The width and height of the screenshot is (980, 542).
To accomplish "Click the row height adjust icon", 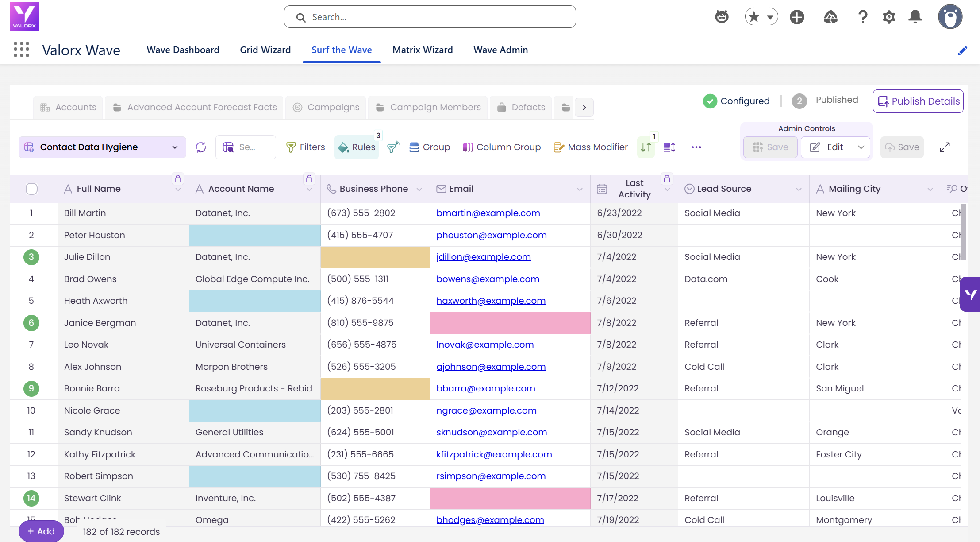I will click(x=669, y=147).
